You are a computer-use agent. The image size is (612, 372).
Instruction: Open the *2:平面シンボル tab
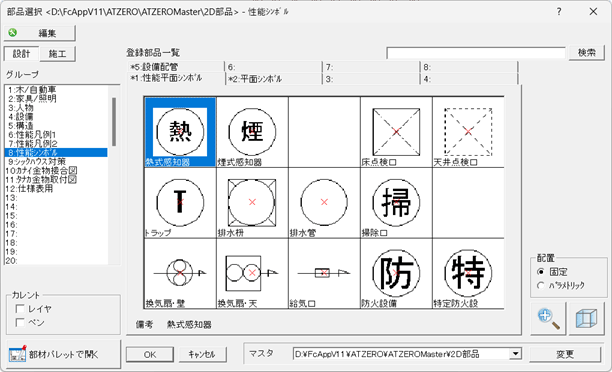tap(274, 79)
